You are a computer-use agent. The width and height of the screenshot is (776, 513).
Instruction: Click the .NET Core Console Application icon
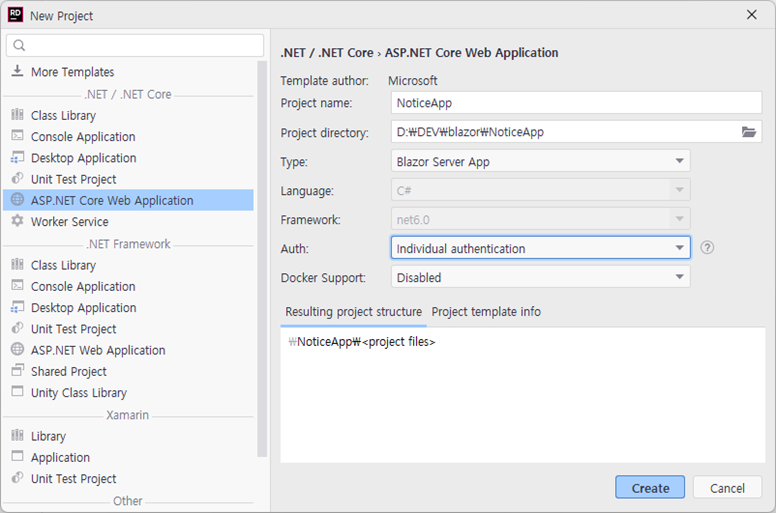17,136
